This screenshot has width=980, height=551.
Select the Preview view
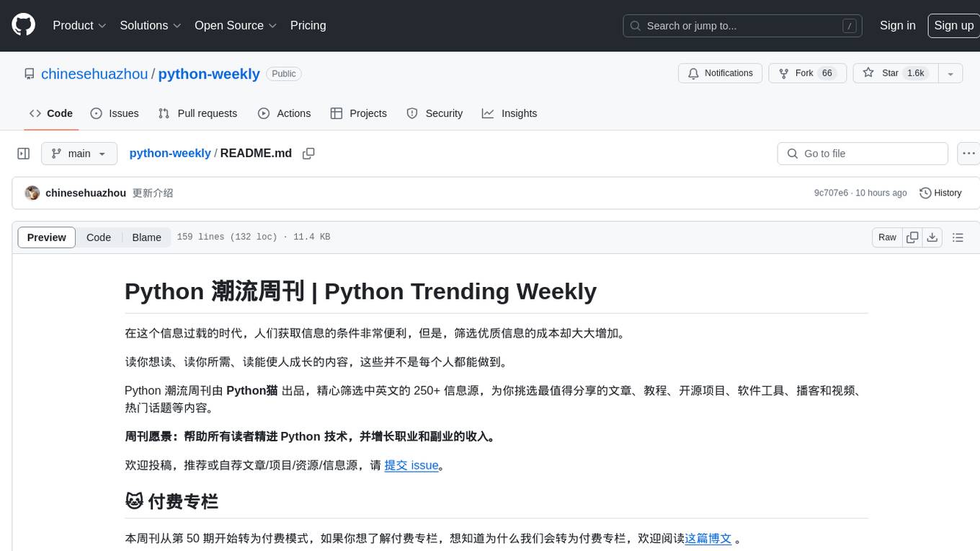(47, 237)
